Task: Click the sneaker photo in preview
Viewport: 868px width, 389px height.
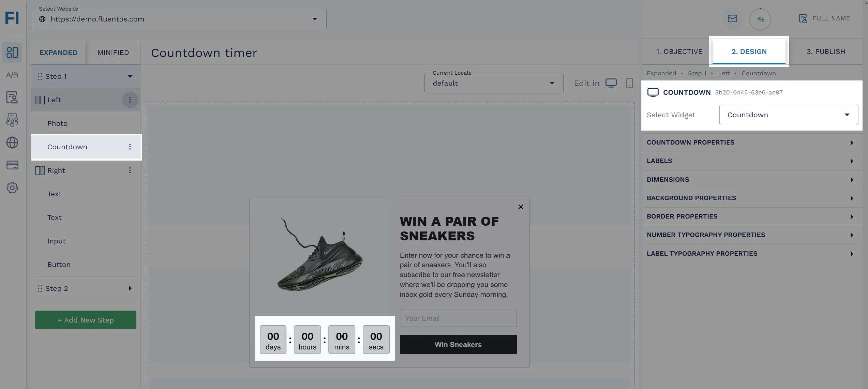Action: pos(320,255)
